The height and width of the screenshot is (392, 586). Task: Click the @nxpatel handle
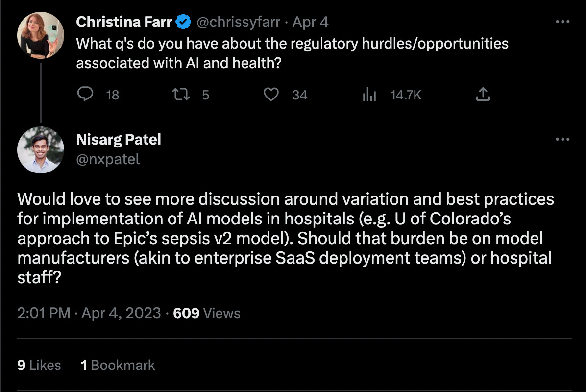108,159
